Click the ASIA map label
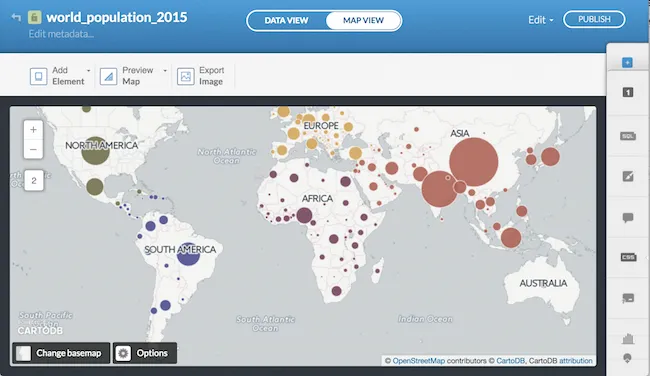 coord(460,133)
